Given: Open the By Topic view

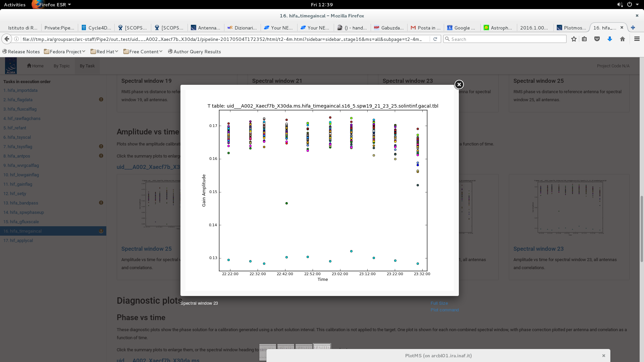Looking at the screenshot, I should (62, 66).
